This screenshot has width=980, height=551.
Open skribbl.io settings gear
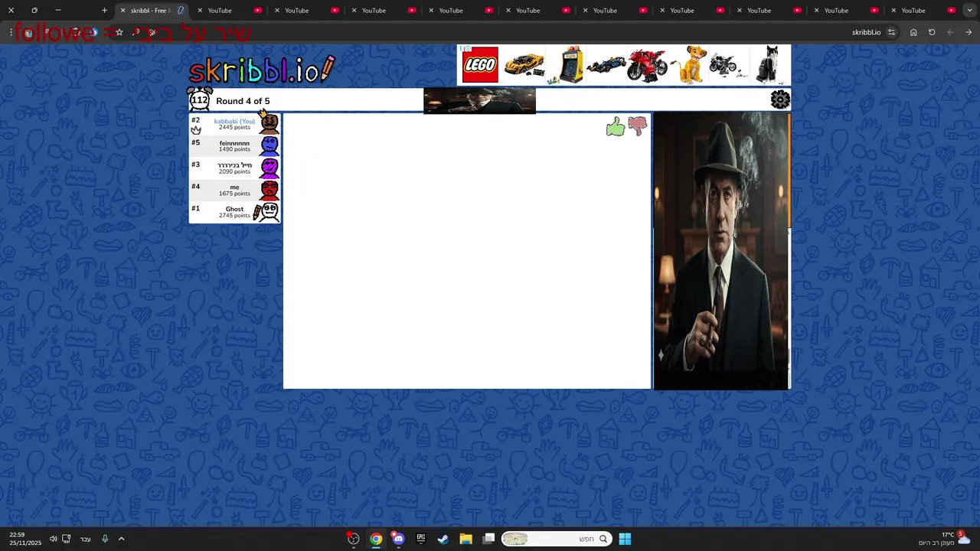point(780,99)
